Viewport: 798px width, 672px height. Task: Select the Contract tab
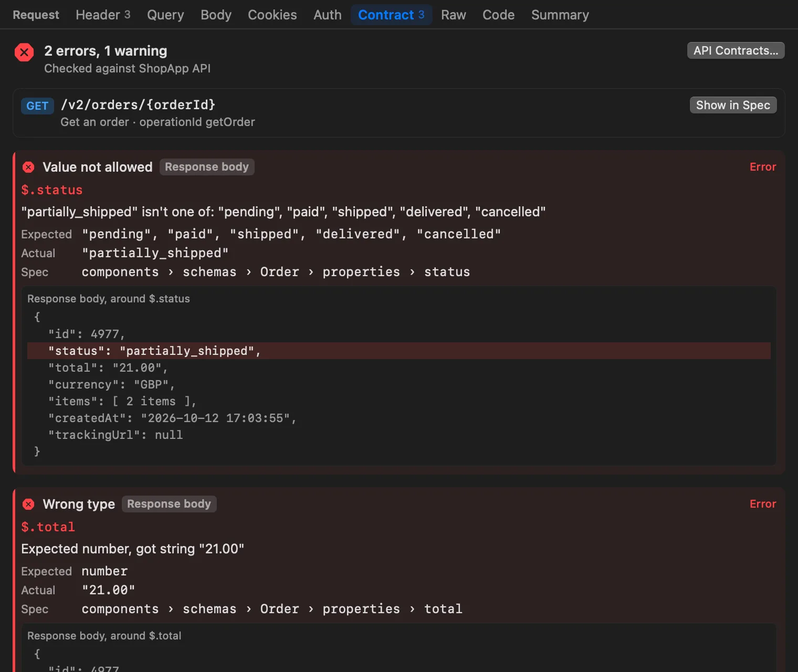[391, 15]
